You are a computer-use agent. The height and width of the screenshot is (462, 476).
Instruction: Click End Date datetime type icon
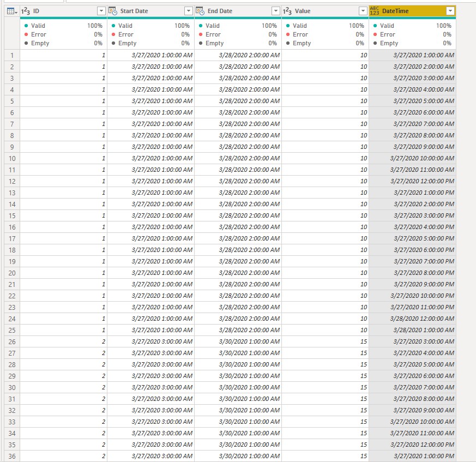(x=200, y=11)
